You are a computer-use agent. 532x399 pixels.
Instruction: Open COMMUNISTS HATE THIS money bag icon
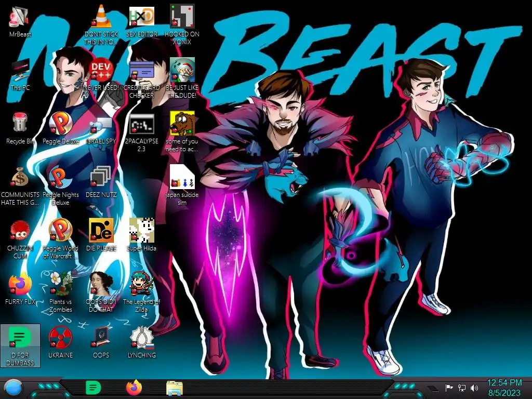[x=20, y=177]
